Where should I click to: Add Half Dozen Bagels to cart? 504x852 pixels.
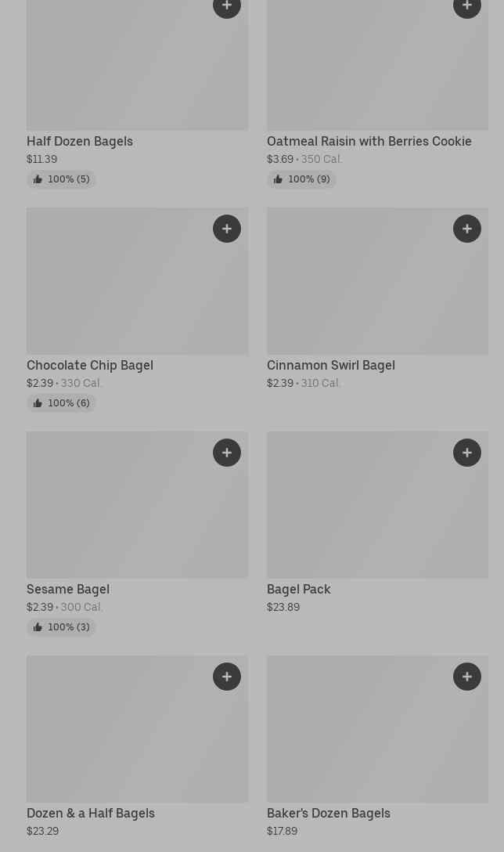227,6
